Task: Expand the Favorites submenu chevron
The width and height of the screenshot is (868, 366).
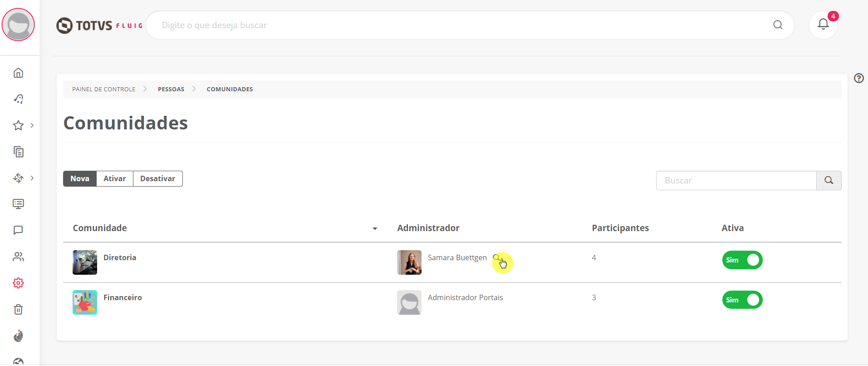Action: click(32, 125)
